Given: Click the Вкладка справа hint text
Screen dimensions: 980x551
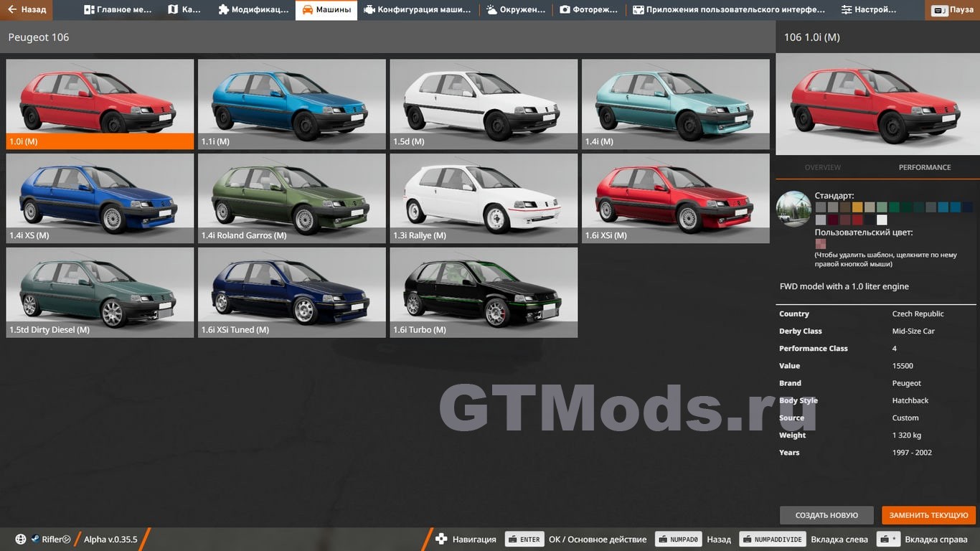Looking at the screenshot, I should pos(936,540).
